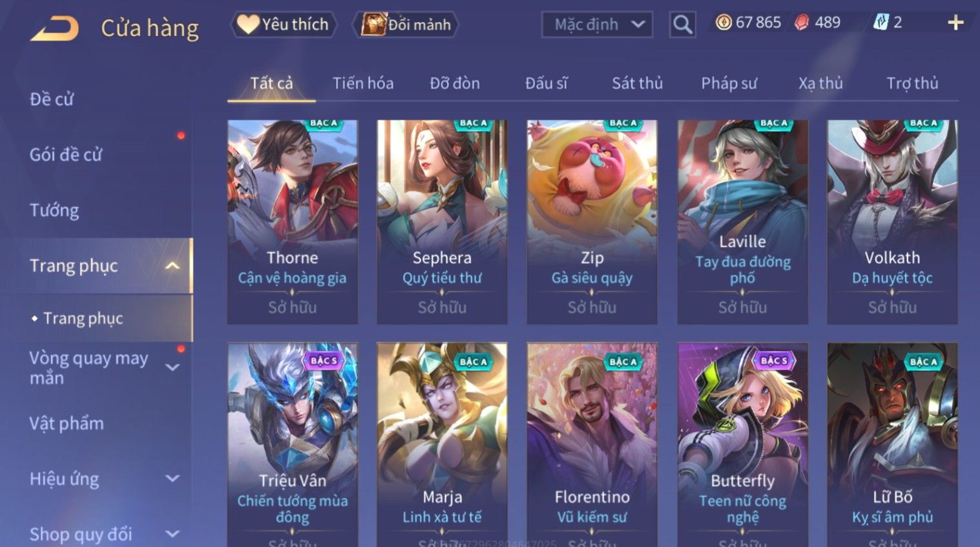Select Butterfly Teen nữ công nghệ skin card
This screenshot has width=980, height=547.
click(x=742, y=445)
